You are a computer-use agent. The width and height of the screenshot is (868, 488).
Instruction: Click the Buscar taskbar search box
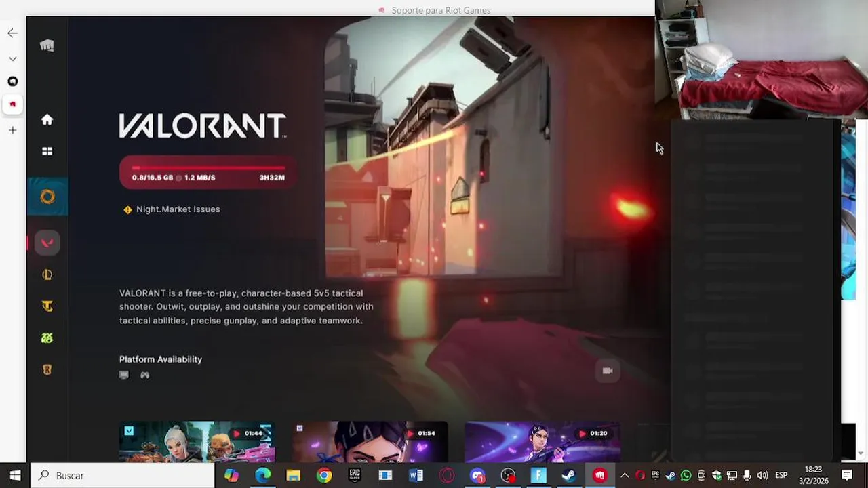point(123,475)
